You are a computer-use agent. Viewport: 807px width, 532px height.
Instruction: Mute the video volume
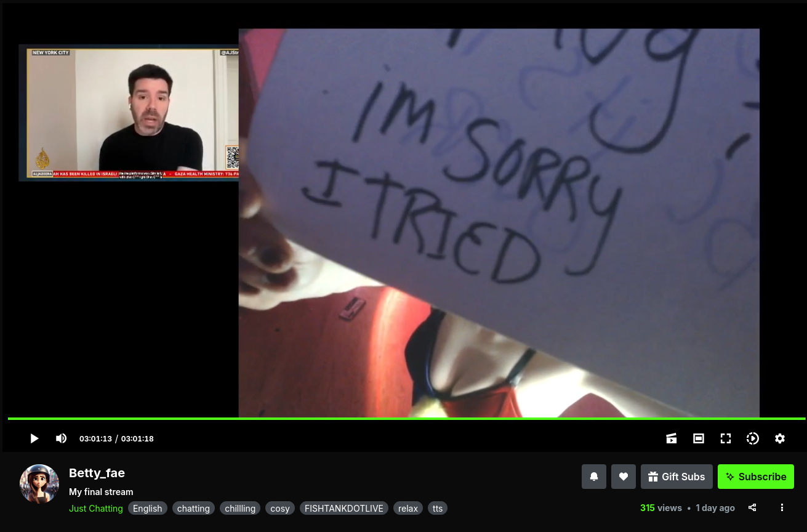[61, 438]
